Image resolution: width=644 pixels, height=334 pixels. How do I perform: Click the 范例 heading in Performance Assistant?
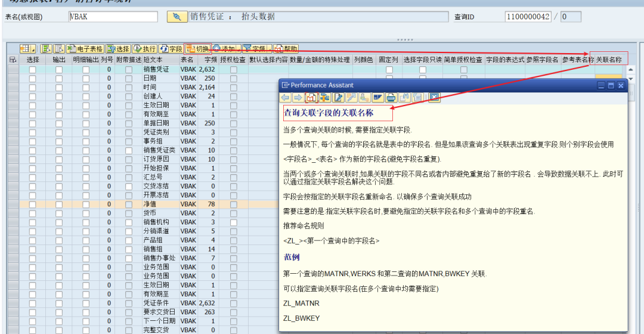292,257
